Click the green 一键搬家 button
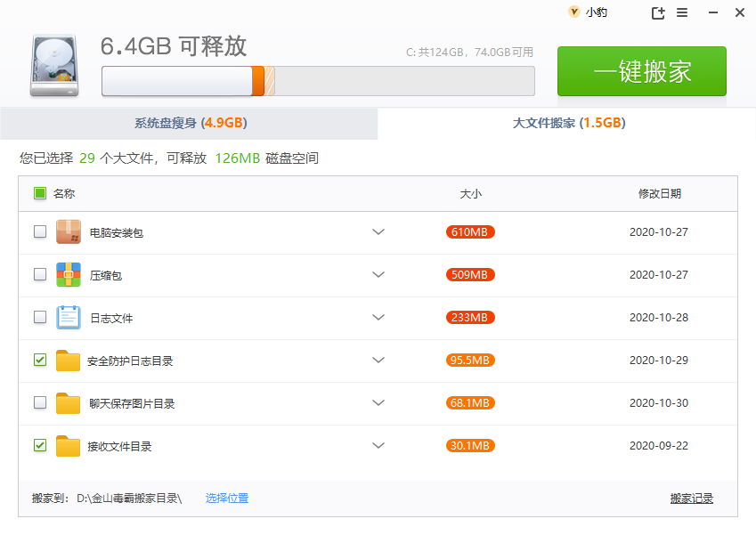 [x=642, y=71]
